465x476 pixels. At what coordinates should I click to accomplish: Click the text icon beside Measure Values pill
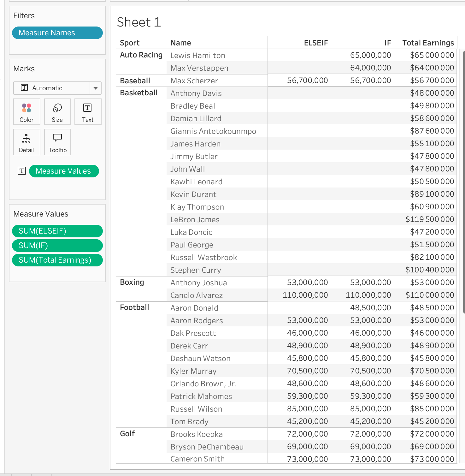click(x=22, y=171)
